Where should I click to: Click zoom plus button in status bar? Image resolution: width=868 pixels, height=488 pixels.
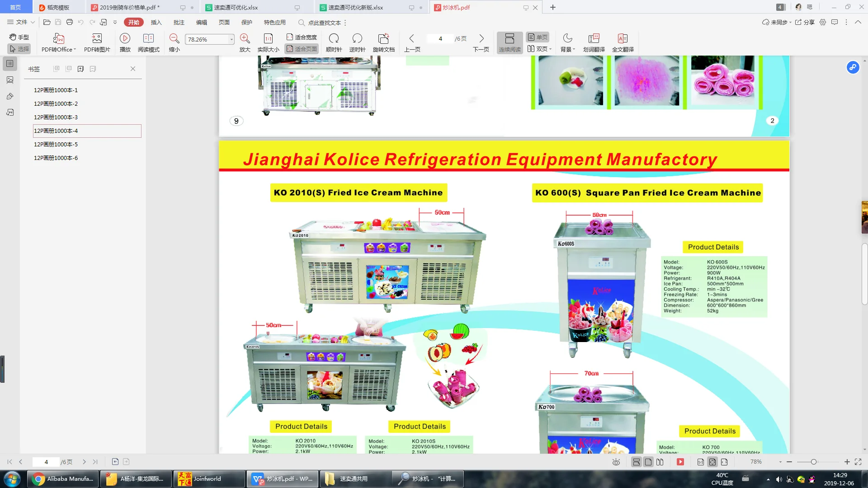847,462
